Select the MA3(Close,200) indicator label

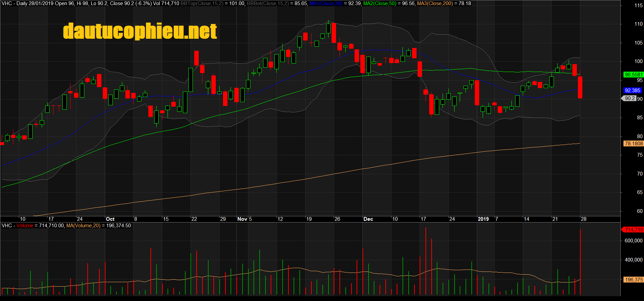pyautogui.click(x=435, y=3)
